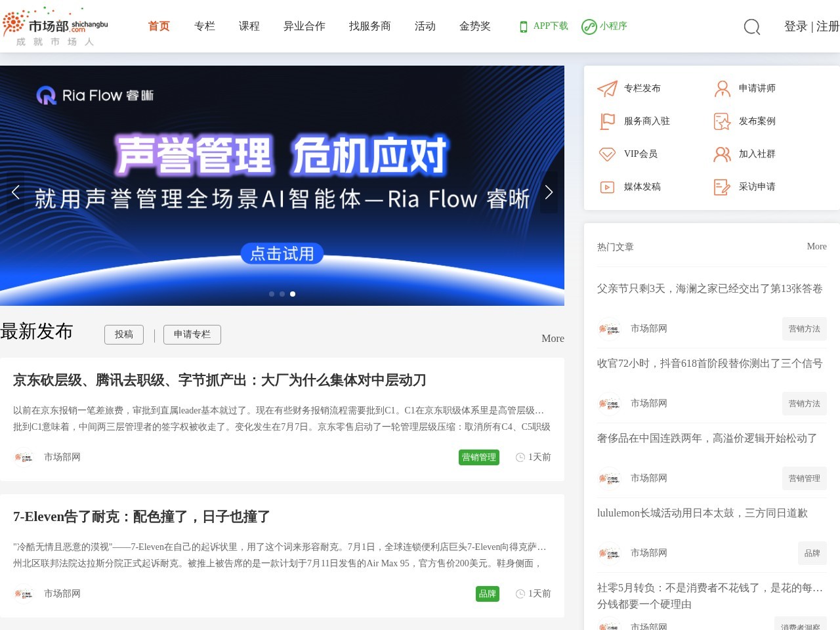Click the 点击试用 banner button
This screenshot has height=630, width=840.
(282, 253)
